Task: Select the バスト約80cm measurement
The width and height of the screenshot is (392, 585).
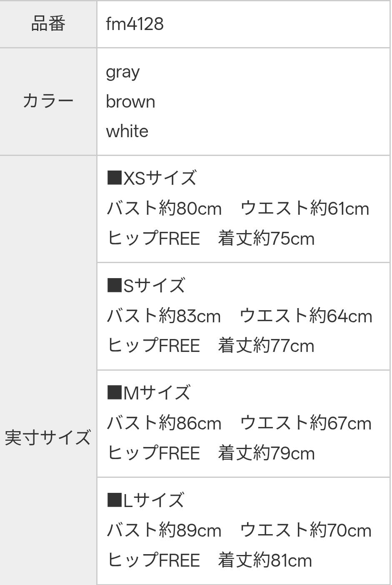Action: click(x=164, y=208)
